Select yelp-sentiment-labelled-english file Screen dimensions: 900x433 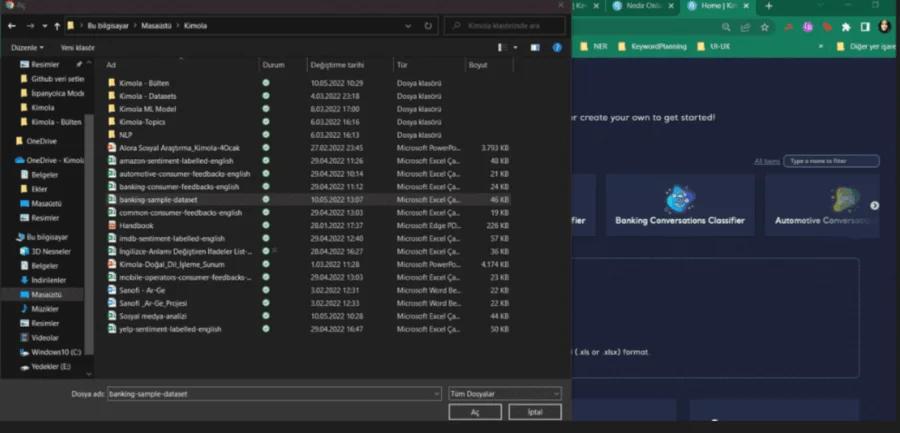pos(170,329)
